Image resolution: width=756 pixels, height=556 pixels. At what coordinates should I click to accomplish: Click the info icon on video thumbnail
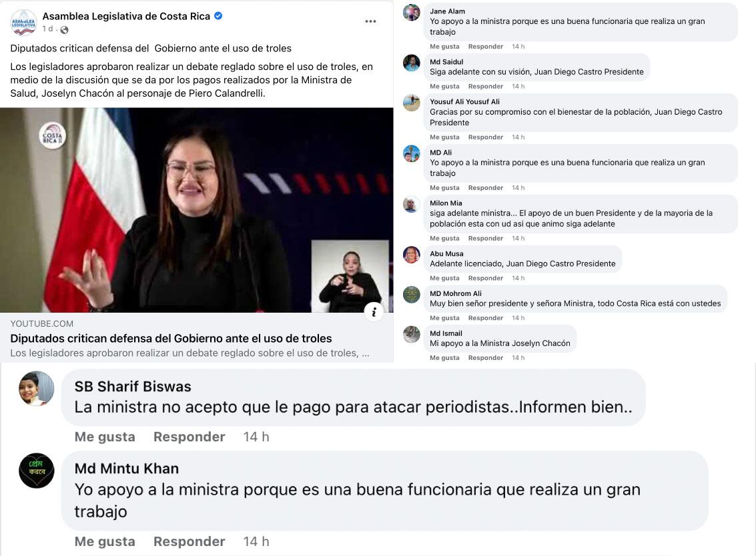pyautogui.click(x=374, y=312)
